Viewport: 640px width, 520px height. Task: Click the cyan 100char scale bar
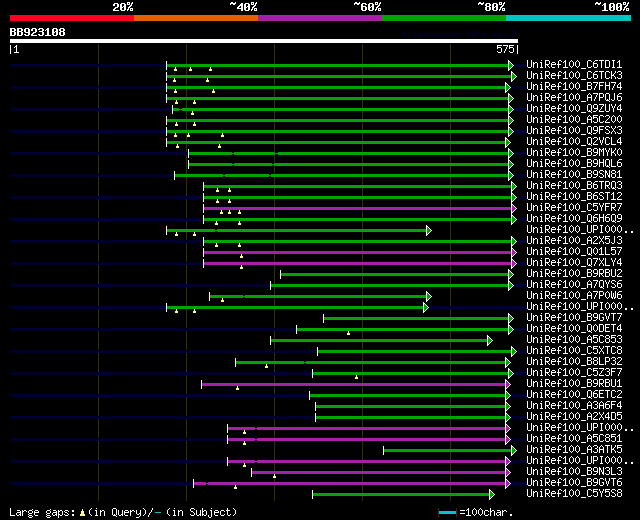(447, 512)
